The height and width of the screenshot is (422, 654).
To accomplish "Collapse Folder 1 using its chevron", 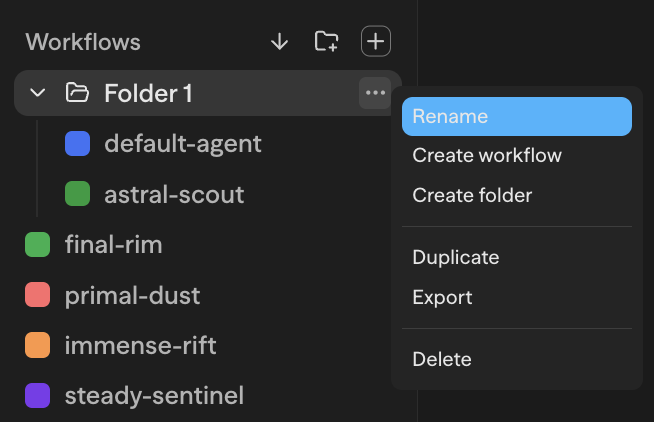I will (38, 93).
